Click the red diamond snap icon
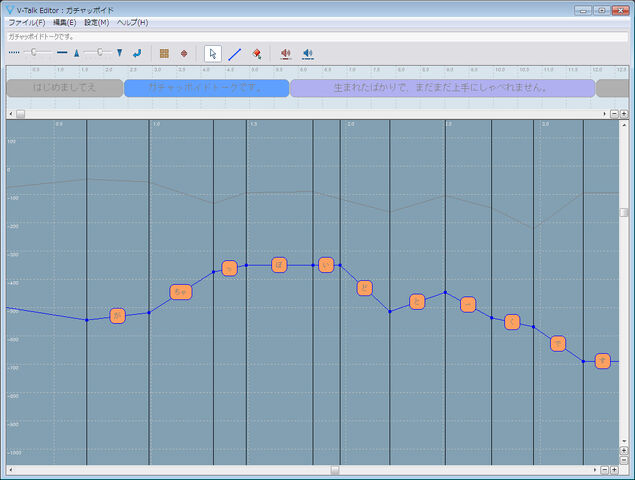This screenshot has width=635, height=480. pyautogui.click(x=184, y=53)
